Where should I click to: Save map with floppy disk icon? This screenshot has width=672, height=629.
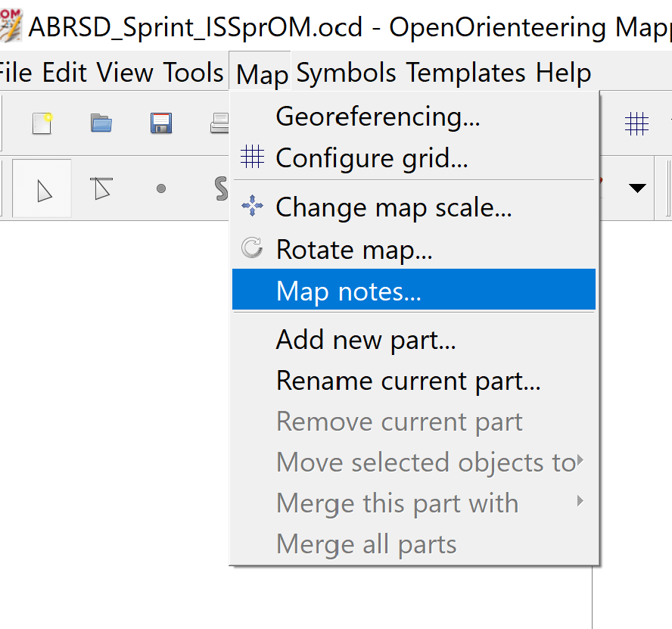(x=161, y=123)
